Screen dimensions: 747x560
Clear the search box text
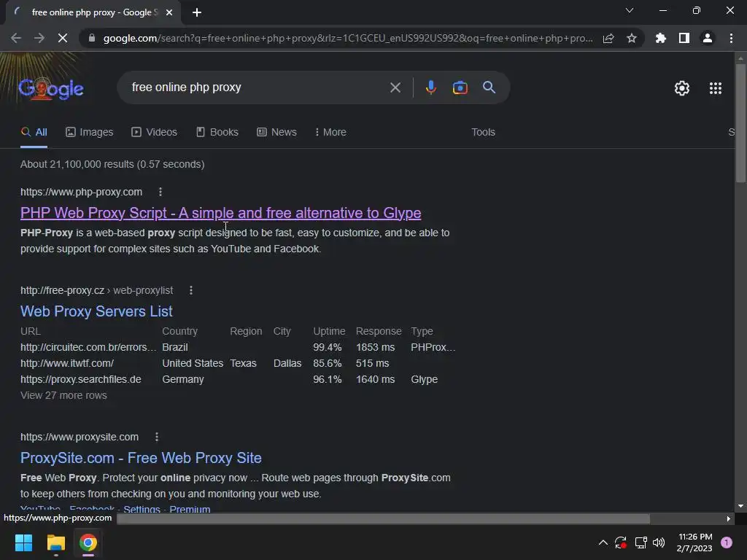coord(395,87)
